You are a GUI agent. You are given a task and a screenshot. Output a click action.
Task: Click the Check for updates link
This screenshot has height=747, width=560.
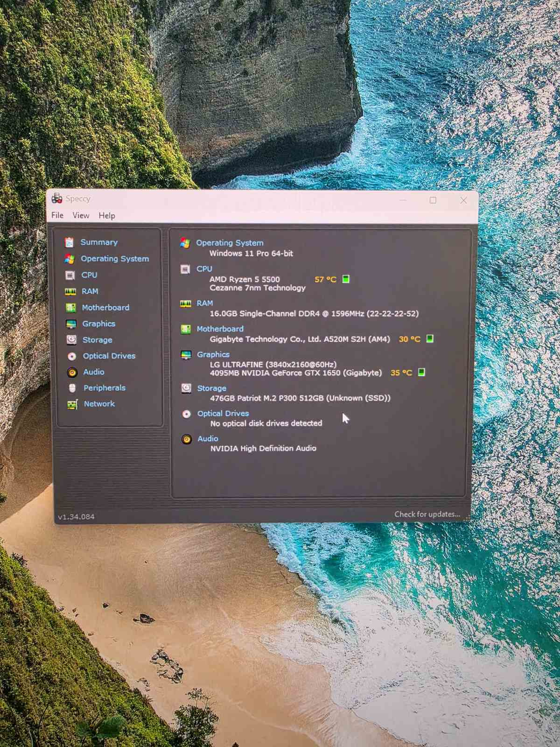[x=427, y=514]
